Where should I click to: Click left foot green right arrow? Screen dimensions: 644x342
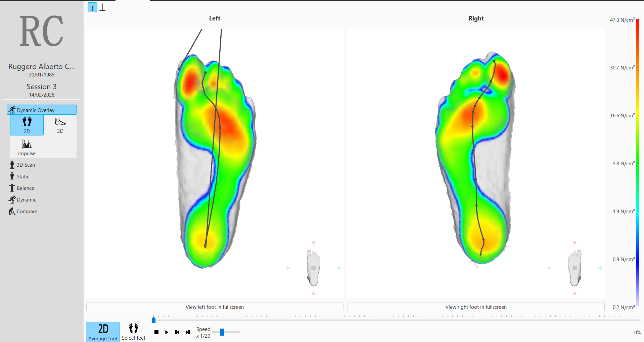pyautogui.click(x=338, y=268)
